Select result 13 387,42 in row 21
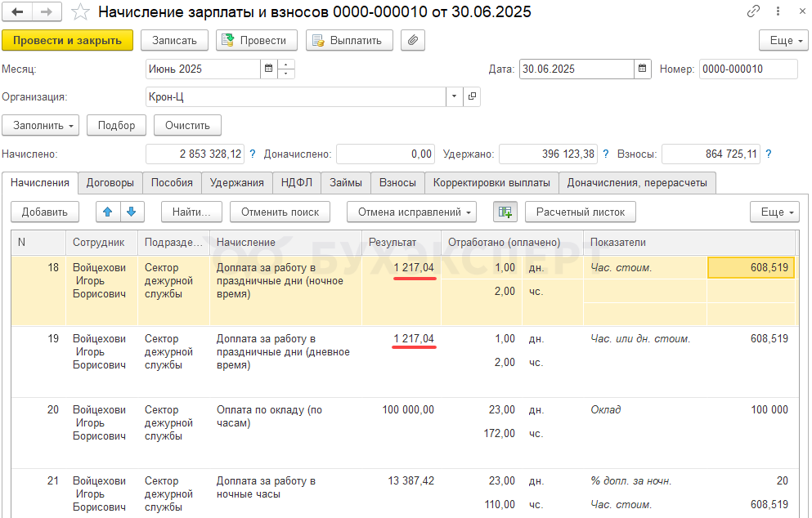 (411, 480)
